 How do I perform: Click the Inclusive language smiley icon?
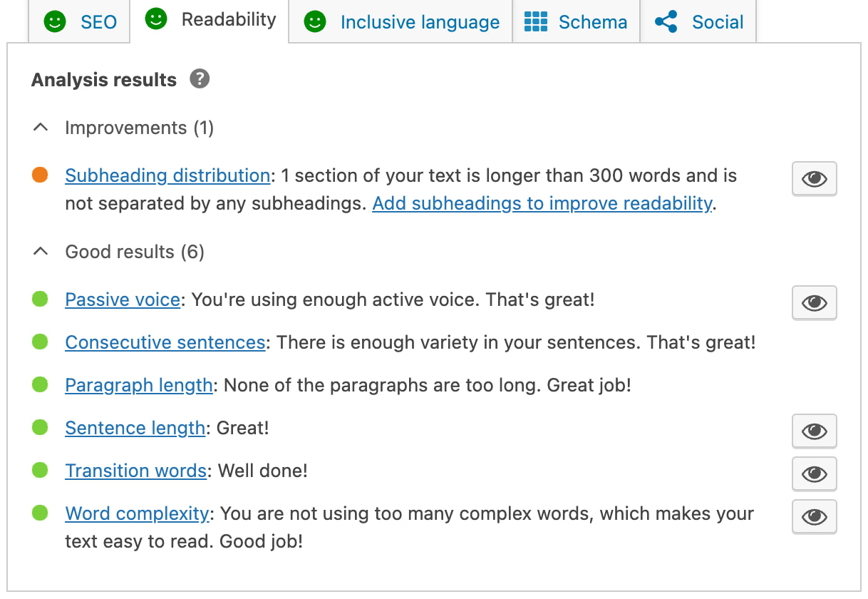[314, 22]
